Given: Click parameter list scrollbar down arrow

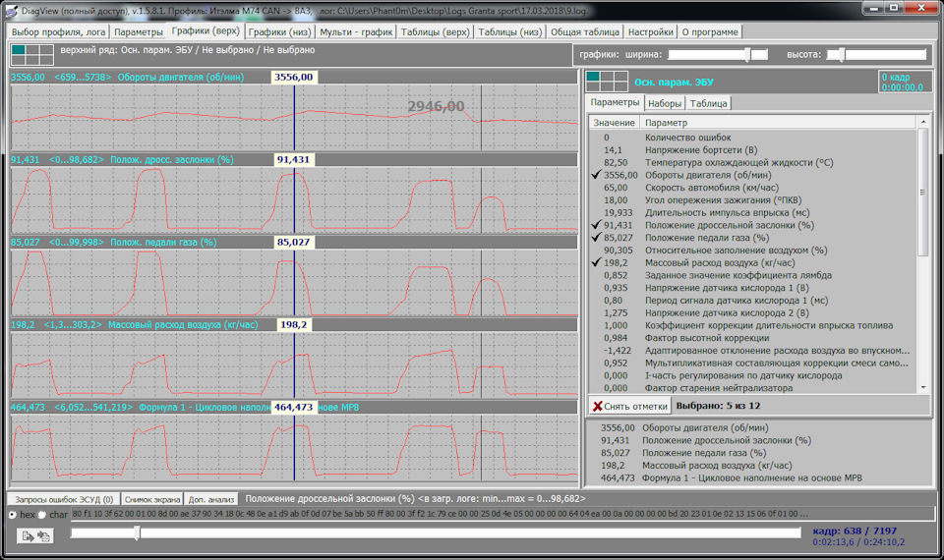Looking at the screenshot, I should point(922,389).
